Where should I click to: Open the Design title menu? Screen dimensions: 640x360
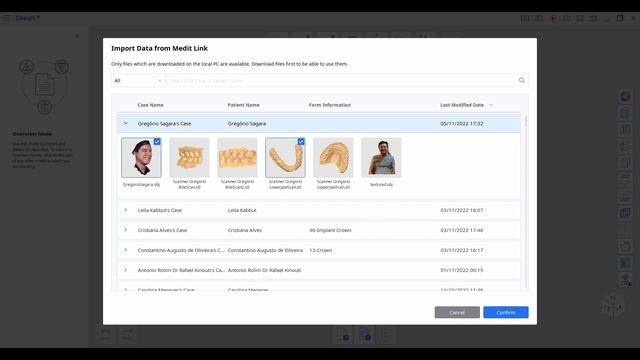click(x=28, y=18)
